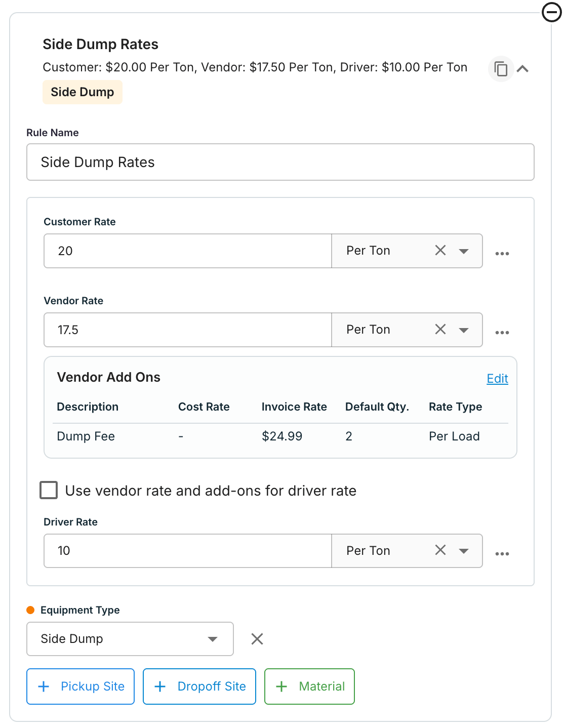The image size is (564, 728).
Task: Clear the Vendor Rate Per Ton unit
Action: 440,330
